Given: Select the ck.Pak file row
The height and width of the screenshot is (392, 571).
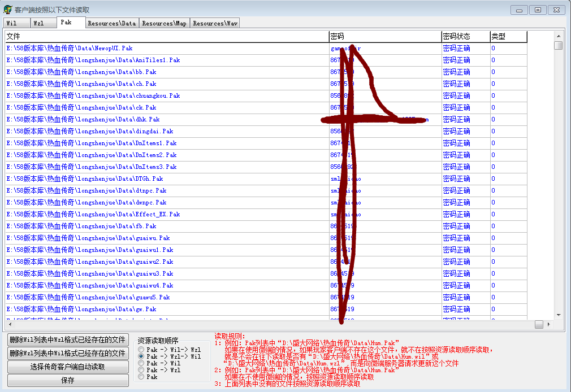Looking at the screenshot, I should pyautogui.click(x=266, y=108).
